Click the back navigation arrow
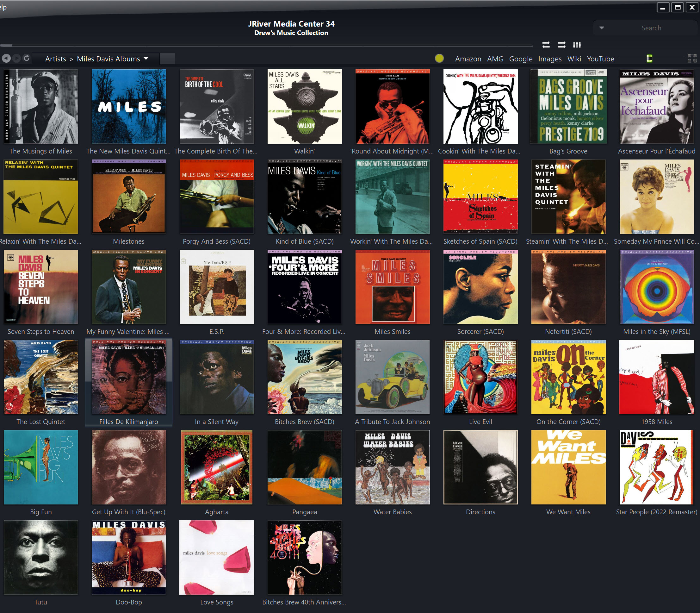Viewport: 700px width, 613px height. 6,59
